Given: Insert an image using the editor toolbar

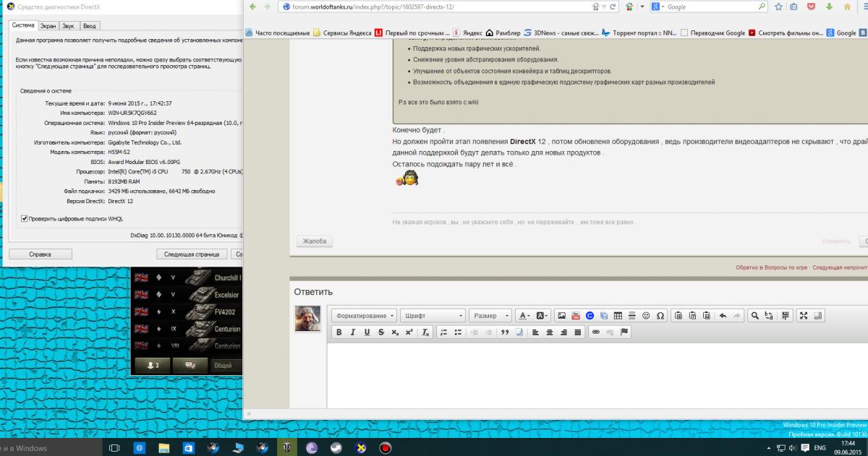Looking at the screenshot, I should [561, 316].
